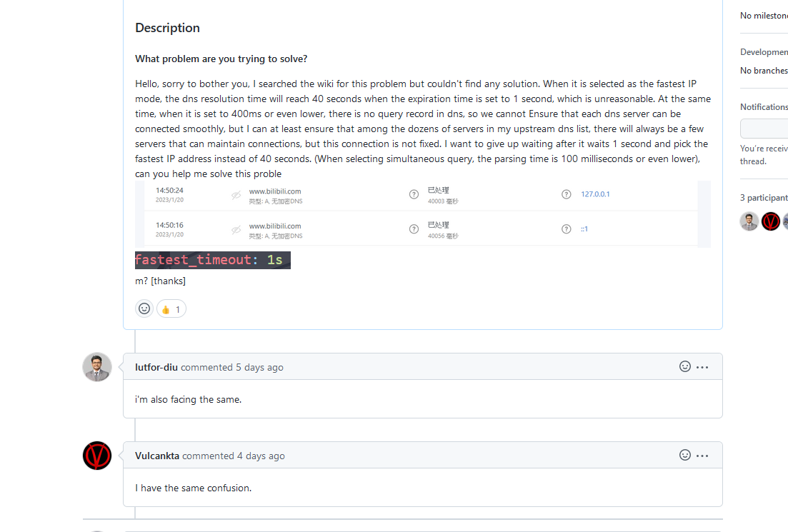The image size is (788, 532).
Task: Open the embedded DNS query log screenshot
Action: [x=423, y=214]
